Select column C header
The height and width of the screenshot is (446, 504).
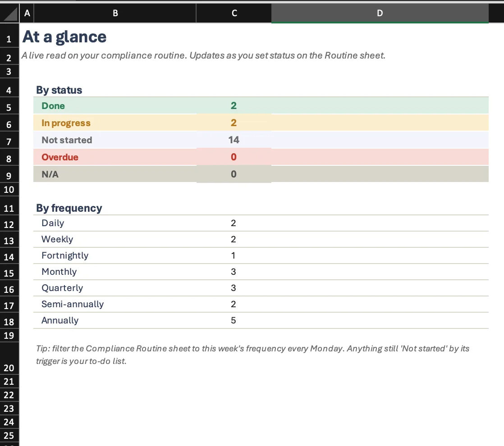coord(234,13)
